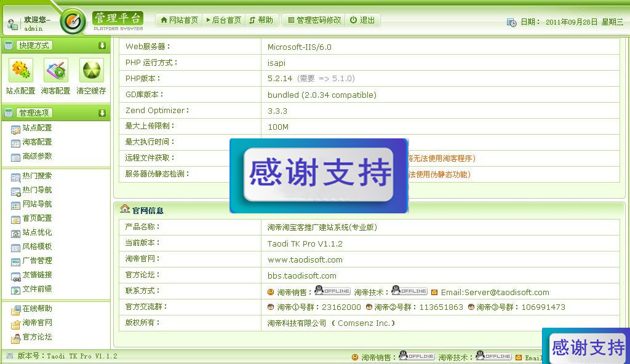The height and width of the screenshot is (364, 630).
Task: Click 淘帝销售 OFFLINE QQ badge in 联系方式 row
Action: [332, 290]
